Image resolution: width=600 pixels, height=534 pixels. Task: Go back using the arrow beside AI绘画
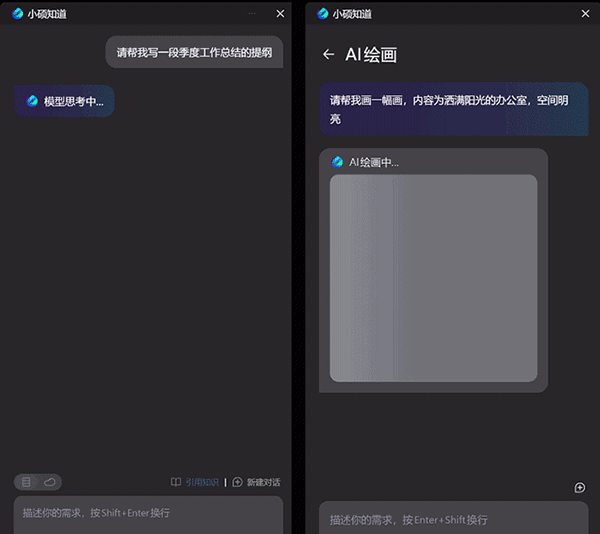(328, 55)
